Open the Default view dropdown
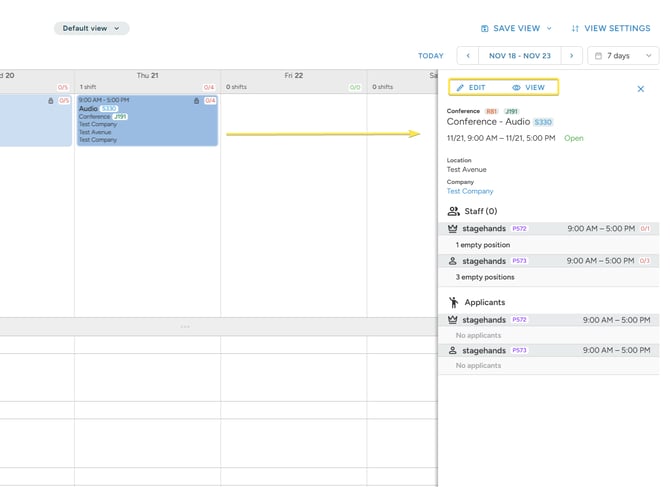670x487 pixels. pyautogui.click(x=91, y=28)
